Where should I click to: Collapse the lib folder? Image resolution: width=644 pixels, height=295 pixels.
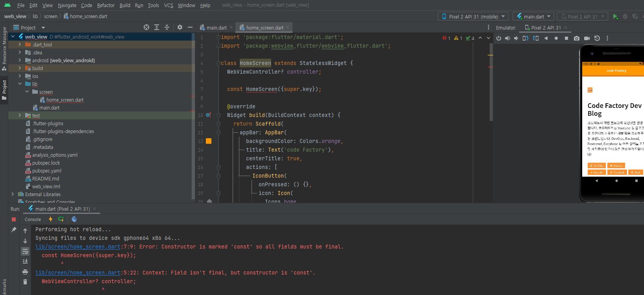pyautogui.click(x=20, y=84)
